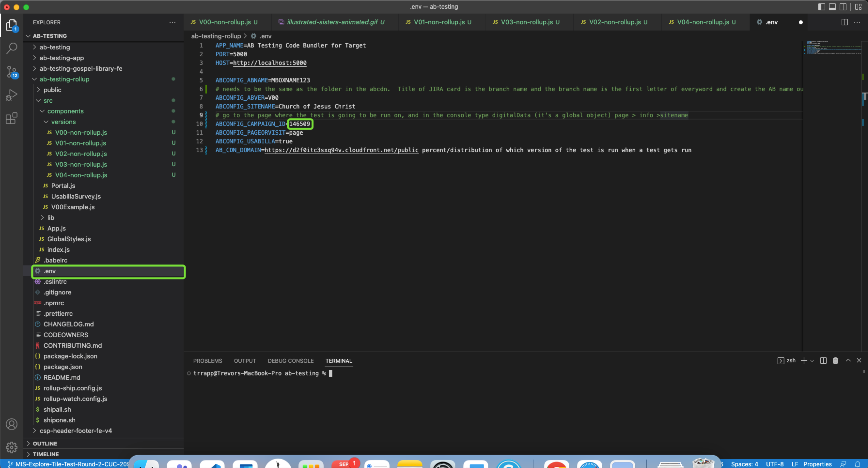Open the PROBLEMS panel tab
The height and width of the screenshot is (468, 868).
click(208, 361)
